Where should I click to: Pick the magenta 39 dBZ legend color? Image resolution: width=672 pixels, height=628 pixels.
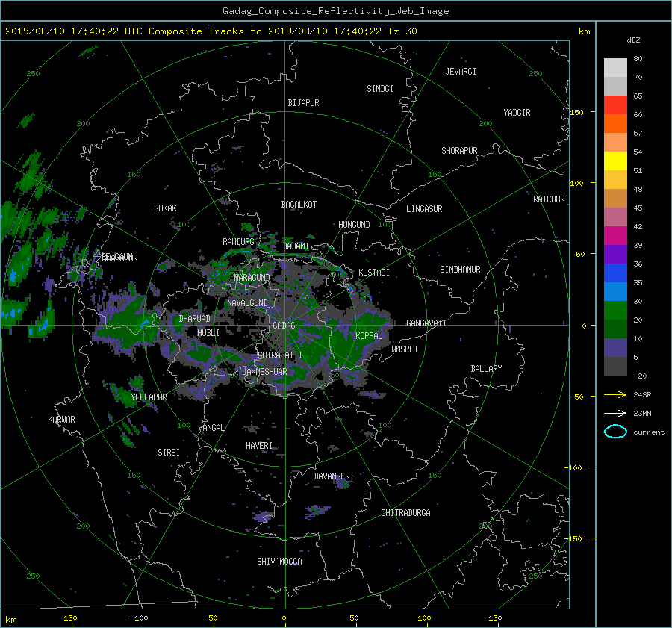615,236
